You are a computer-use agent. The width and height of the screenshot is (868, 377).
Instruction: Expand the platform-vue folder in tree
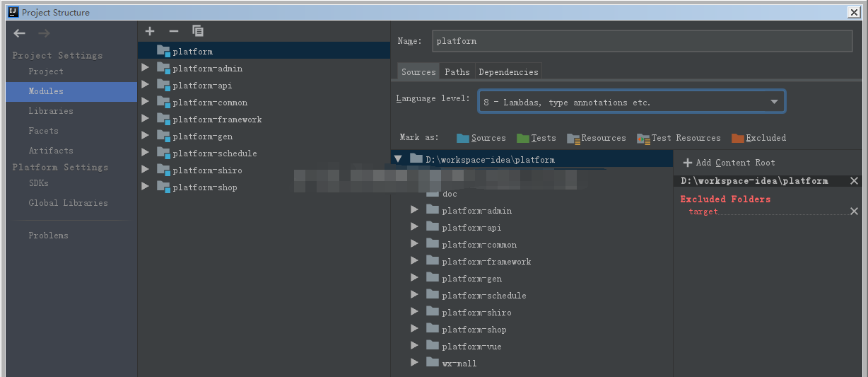tap(414, 347)
